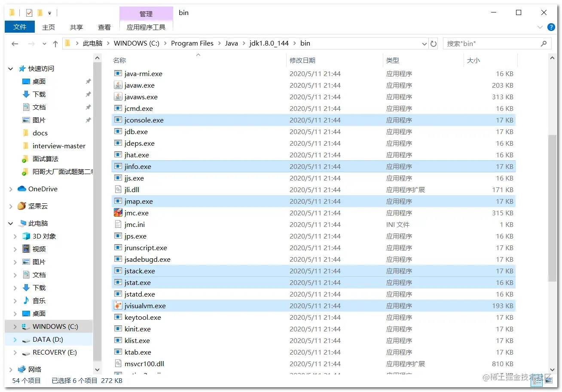Screen dimensions: 562x392
Task: Open the 查看 ribbon tab
Action: click(x=104, y=27)
